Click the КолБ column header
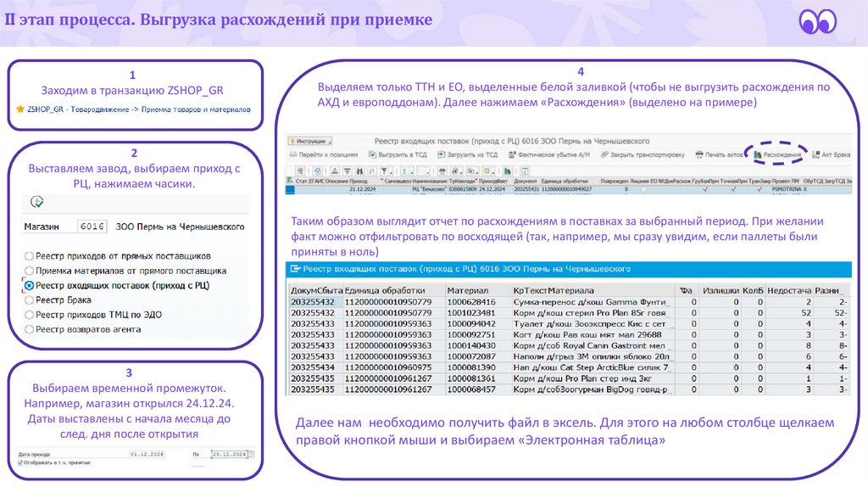 pos(753,290)
